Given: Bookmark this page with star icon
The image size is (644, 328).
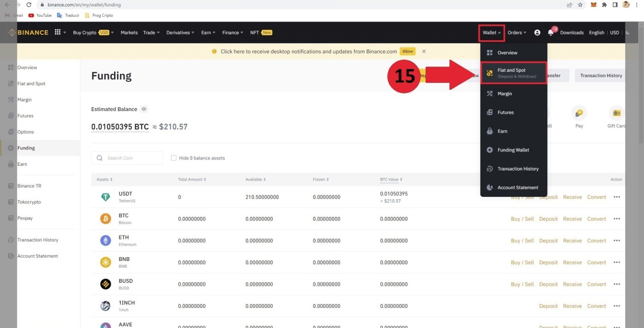Looking at the screenshot, I should pos(580,5).
